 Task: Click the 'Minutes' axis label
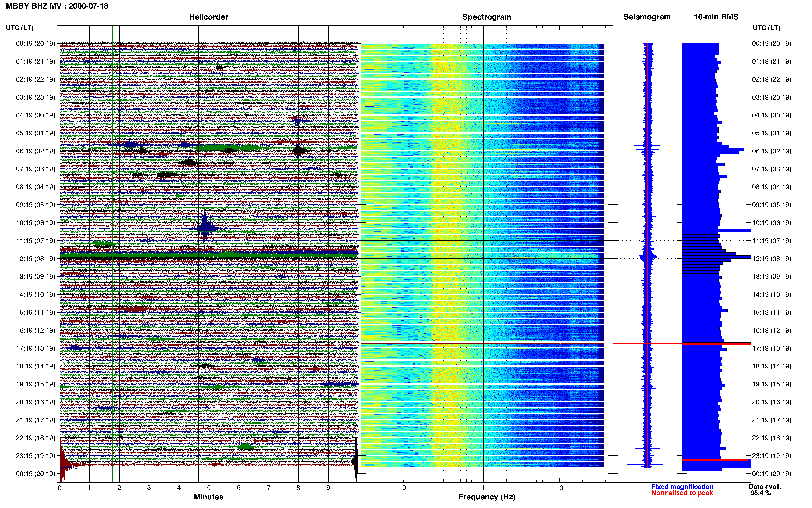pos(209,497)
